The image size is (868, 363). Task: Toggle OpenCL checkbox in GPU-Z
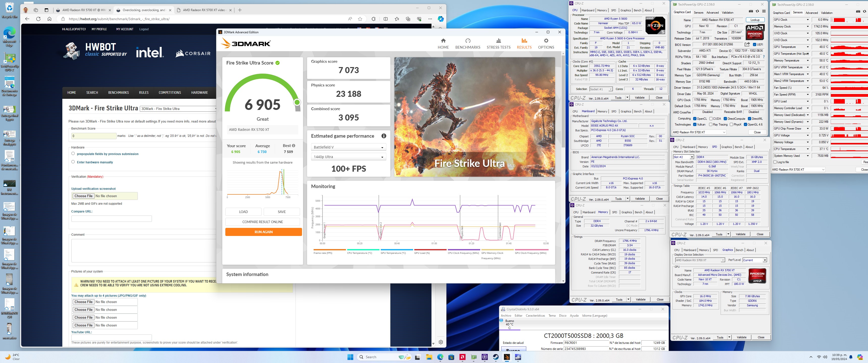[x=694, y=118]
